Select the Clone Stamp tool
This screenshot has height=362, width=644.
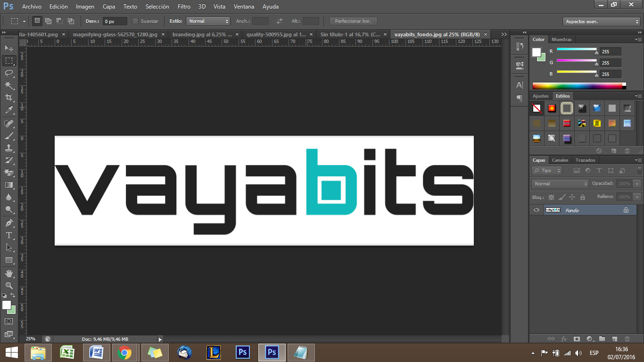coord(9,148)
